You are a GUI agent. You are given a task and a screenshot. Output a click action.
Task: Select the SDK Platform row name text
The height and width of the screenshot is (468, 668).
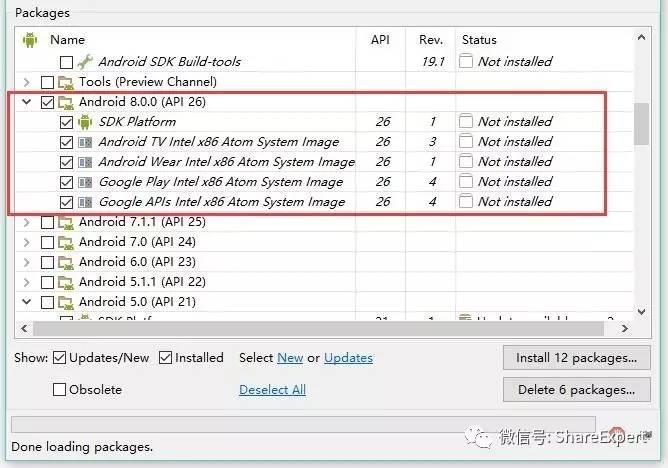138,122
